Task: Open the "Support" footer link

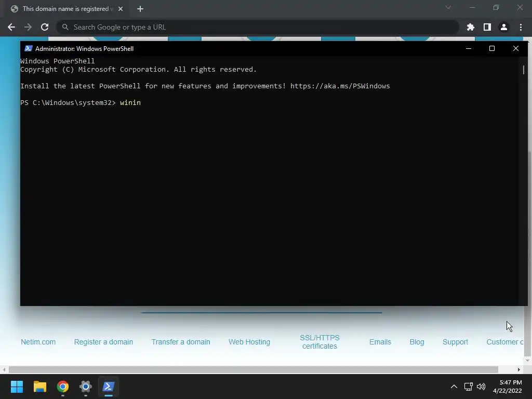Action: point(455,342)
